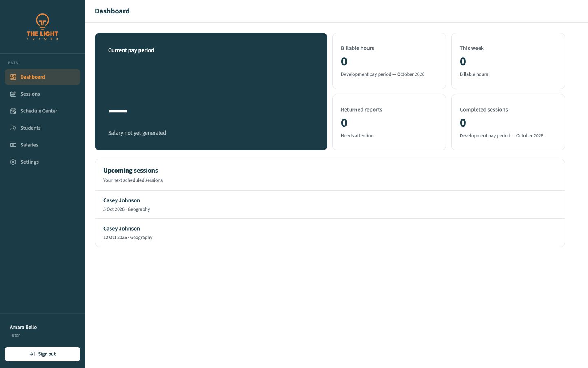The image size is (588, 368).
Task: Click the MAIN section label
Action: point(13,63)
